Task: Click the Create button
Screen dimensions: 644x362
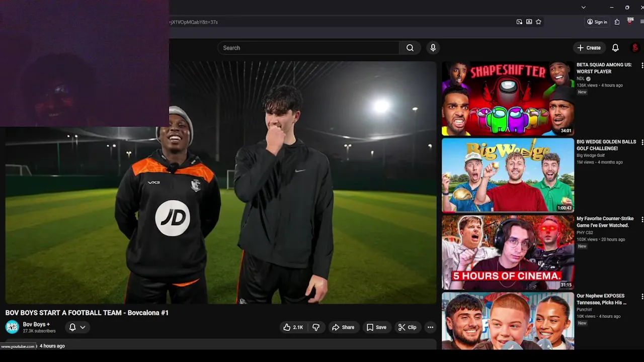Action: point(589,48)
